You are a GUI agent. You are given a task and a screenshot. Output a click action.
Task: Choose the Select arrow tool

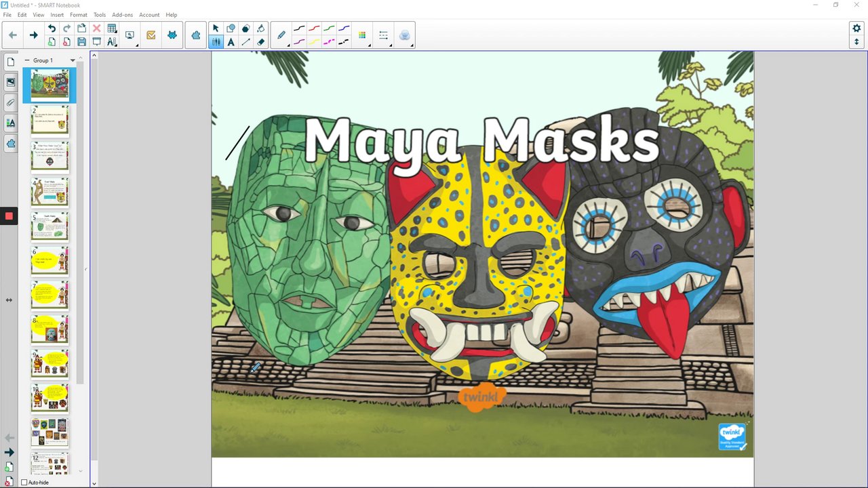[x=216, y=28]
